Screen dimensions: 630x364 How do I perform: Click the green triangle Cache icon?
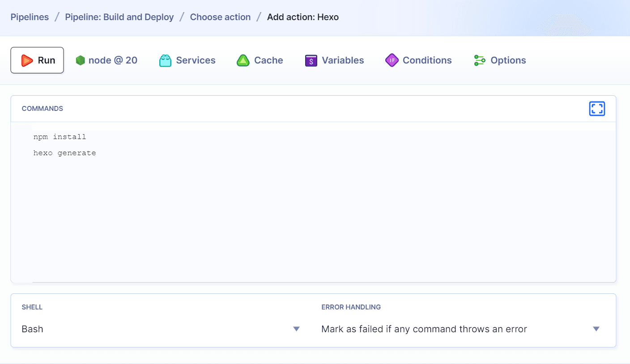pyautogui.click(x=243, y=60)
